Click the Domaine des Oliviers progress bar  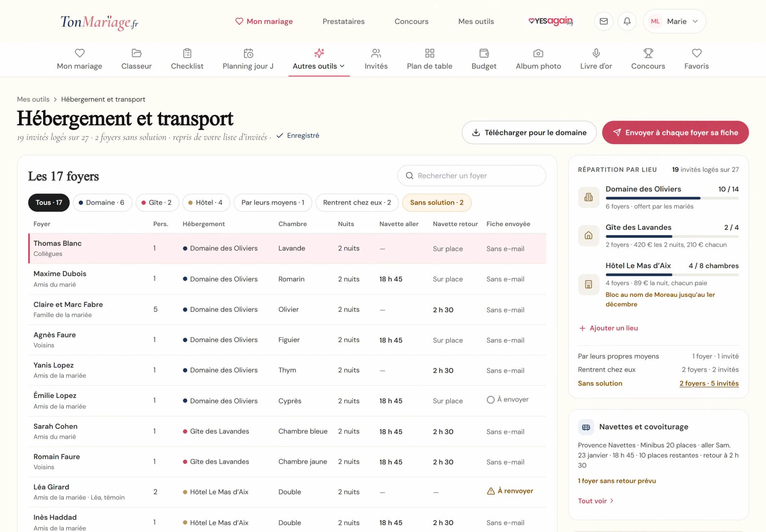[x=672, y=198]
